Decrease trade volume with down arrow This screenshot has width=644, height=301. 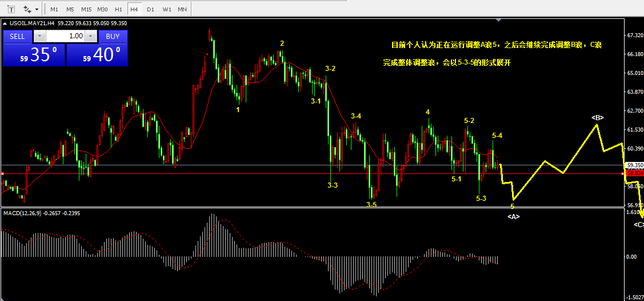point(39,36)
